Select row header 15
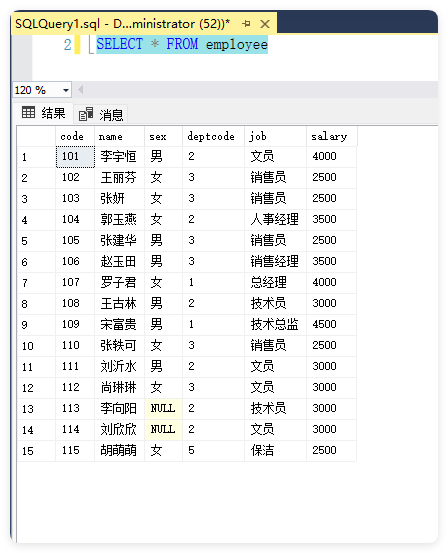The height and width of the screenshot is (553, 448). (x=36, y=451)
